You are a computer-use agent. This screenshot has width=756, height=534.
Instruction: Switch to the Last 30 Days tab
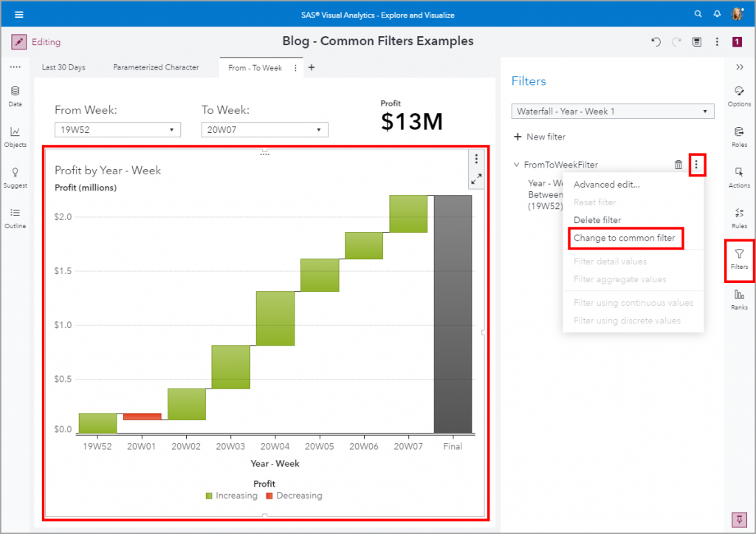(63, 67)
